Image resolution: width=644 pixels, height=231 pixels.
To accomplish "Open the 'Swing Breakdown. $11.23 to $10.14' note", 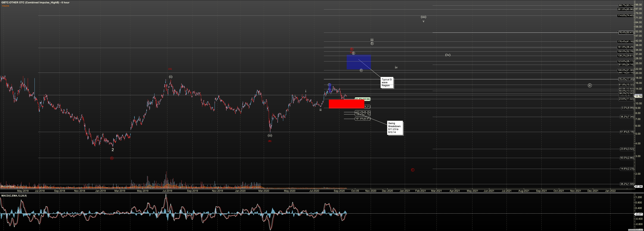I will coord(395,128).
